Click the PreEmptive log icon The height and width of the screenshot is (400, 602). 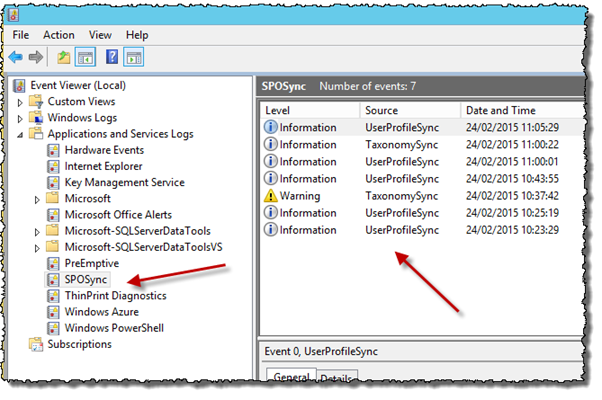pos(53,263)
